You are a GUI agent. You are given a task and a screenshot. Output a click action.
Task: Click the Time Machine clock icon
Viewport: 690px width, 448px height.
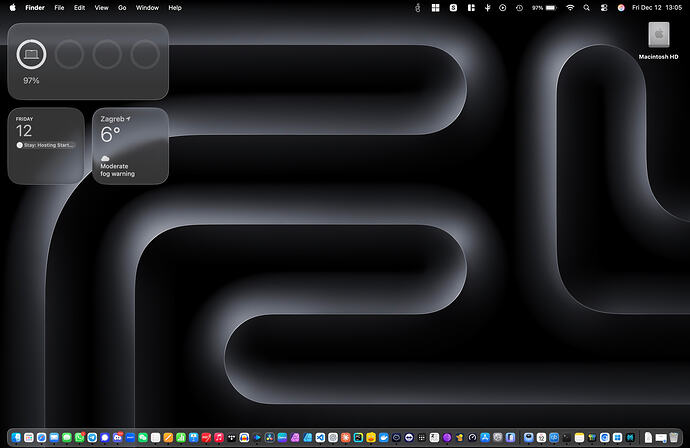518,7
